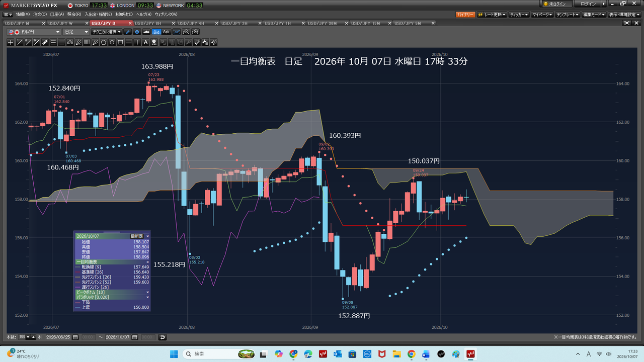This screenshot has height=362, width=644.
Task: Select the crosshair cursor drawing tool
Action: pyautogui.click(x=11, y=42)
